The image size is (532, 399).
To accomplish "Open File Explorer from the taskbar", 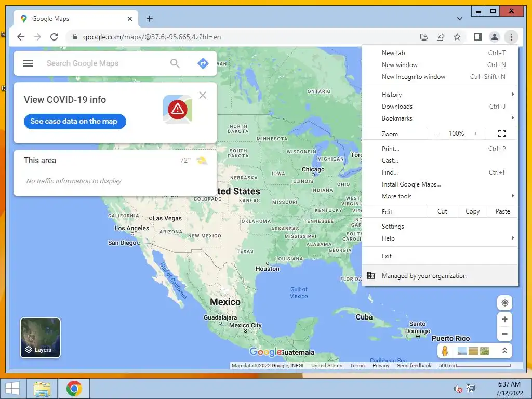I will (42, 389).
